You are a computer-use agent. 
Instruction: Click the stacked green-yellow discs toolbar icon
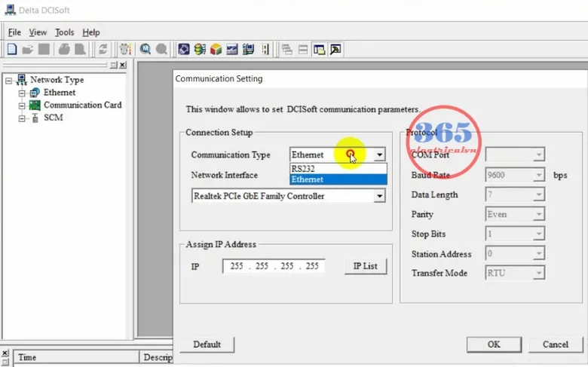(200, 49)
